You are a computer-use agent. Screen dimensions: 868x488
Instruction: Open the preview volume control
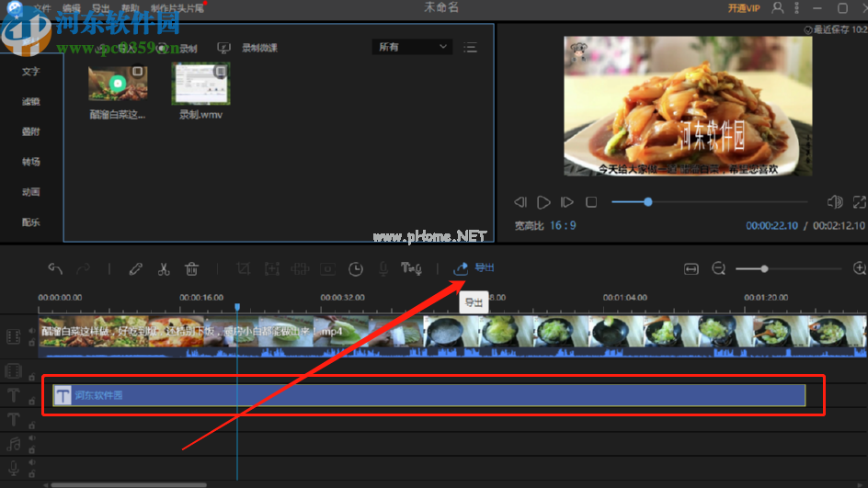click(835, 202)
